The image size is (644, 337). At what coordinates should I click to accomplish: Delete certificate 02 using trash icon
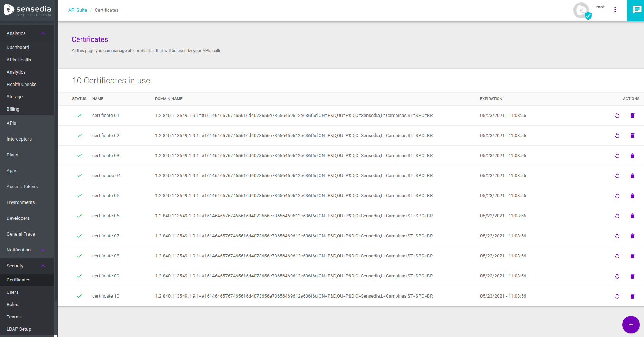[x=632, y=136]
